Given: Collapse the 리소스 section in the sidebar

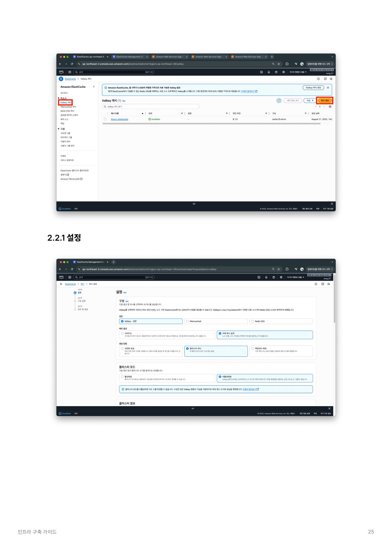Looking at the screenshot, I should 59,98.
